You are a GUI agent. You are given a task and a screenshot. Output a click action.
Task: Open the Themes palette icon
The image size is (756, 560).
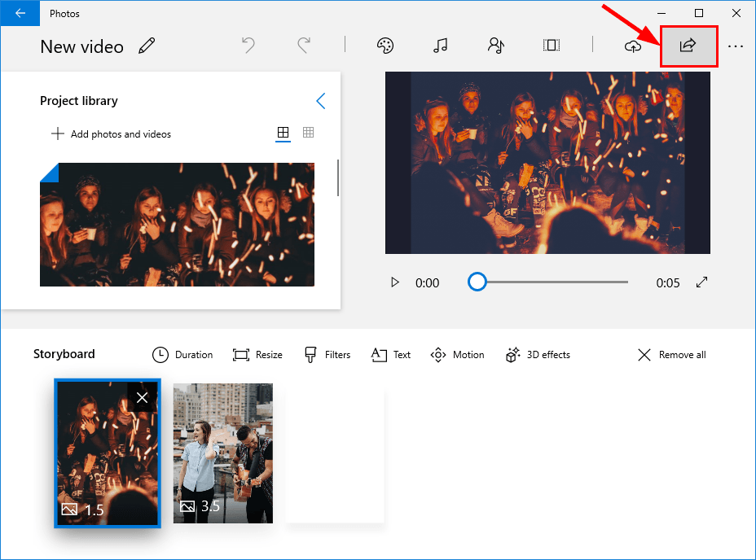pyautogui.click(x=385, y=46)
